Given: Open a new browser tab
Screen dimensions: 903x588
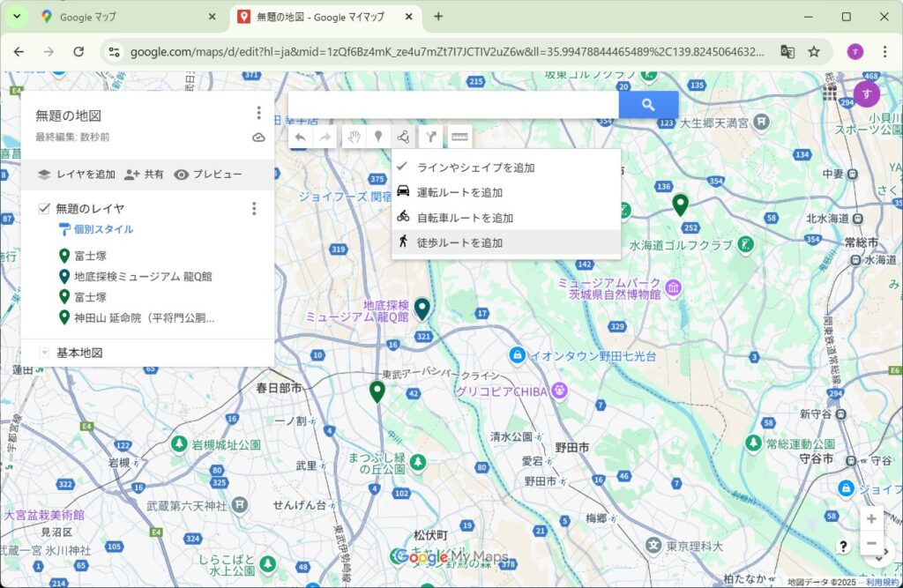Looking at the screenshot, I should click(x=438, y=17).
